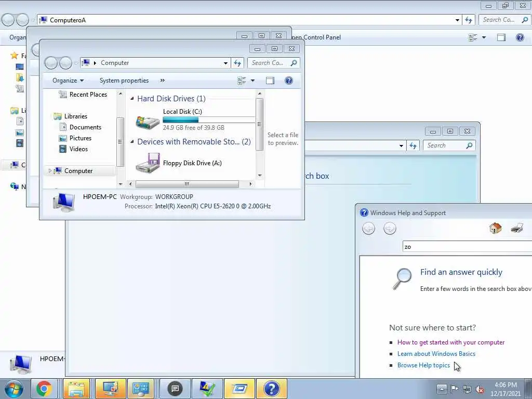Click the Windows Start orb
Viewport: 532px width, 399px height.
(14, 389)
